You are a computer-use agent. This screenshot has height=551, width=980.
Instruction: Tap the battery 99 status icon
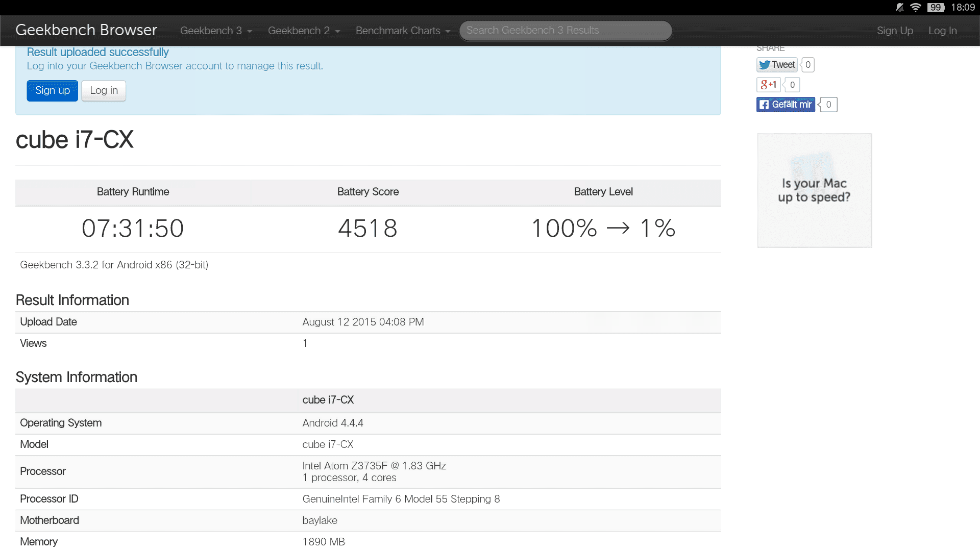(x=936, y=8)
